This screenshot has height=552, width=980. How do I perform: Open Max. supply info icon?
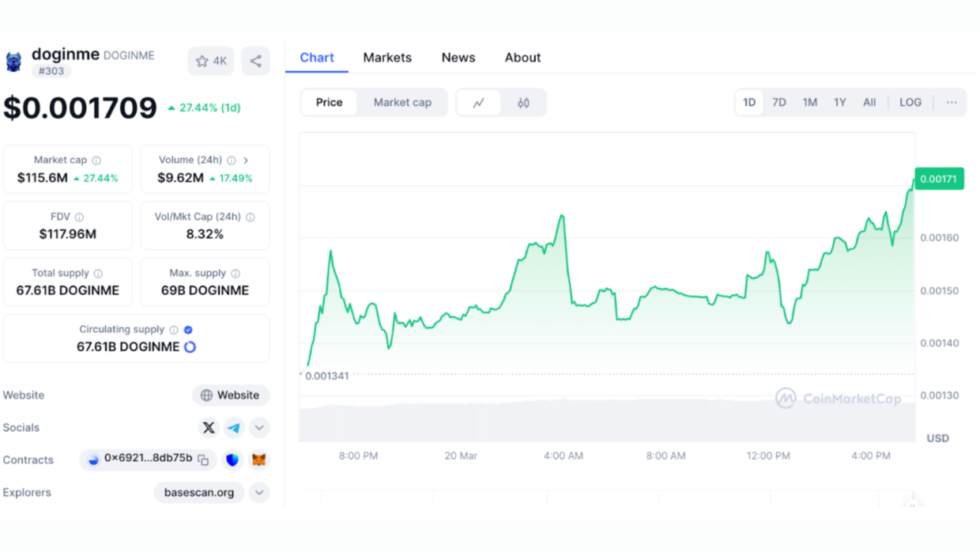pos(236,274)
